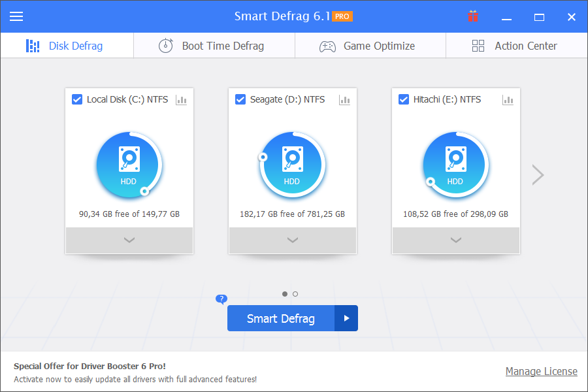Uncheck Seagate (D:) checkbox
The height and width of the screenshot is (392, 588).
coord(240,99)
